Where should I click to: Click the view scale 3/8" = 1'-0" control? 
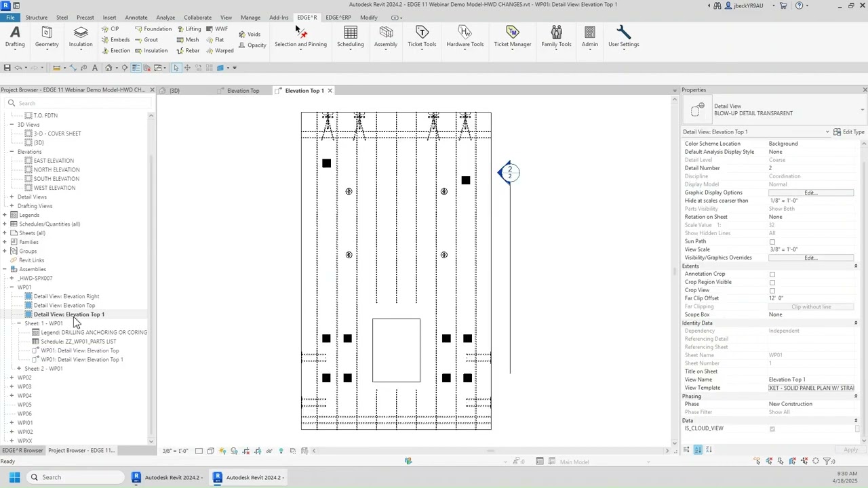click(175, 451)
